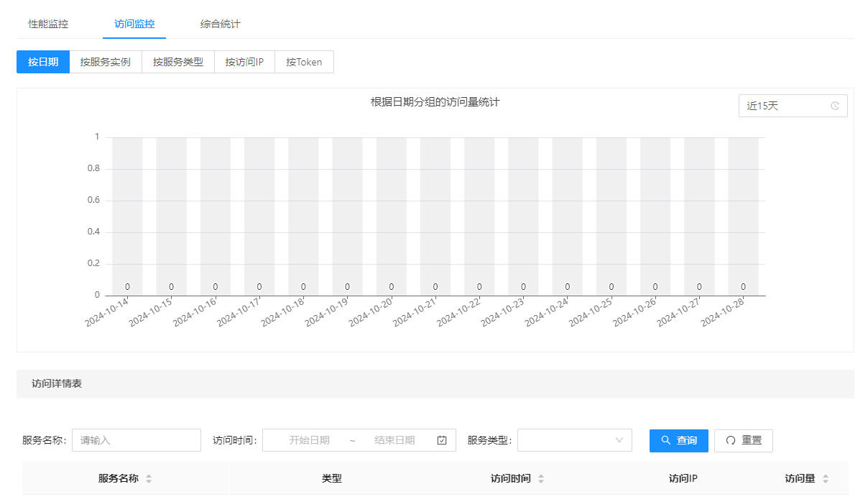868x502 pixels.
Task: Switch to the 性能监控 tab
Action: coord(48,24)
